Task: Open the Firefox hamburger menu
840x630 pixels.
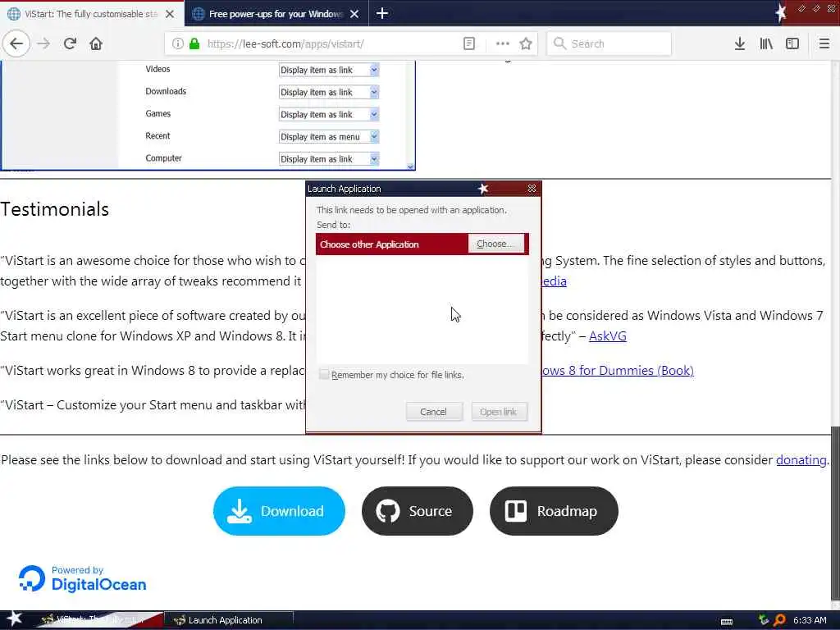Action: (824, 44)
